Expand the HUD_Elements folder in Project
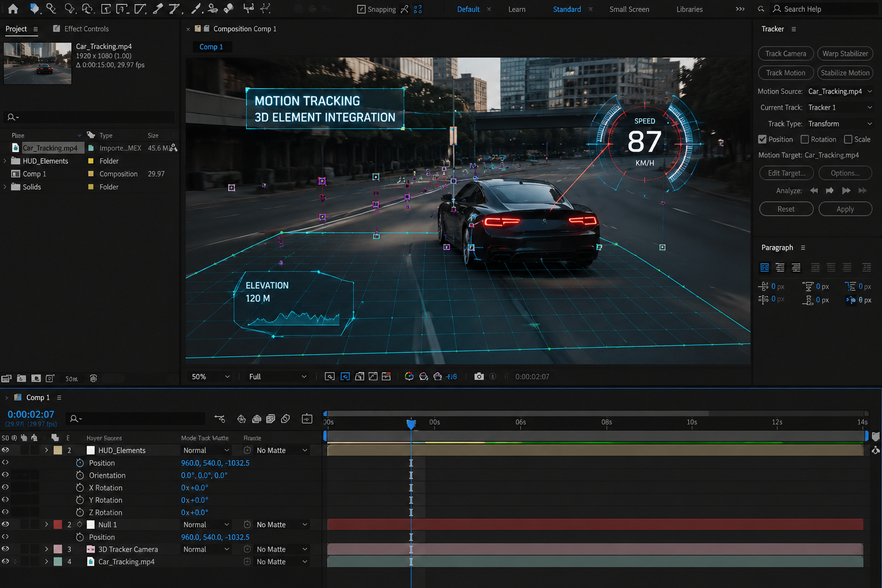This screenshot has width=882, height=588. (5, 161)
